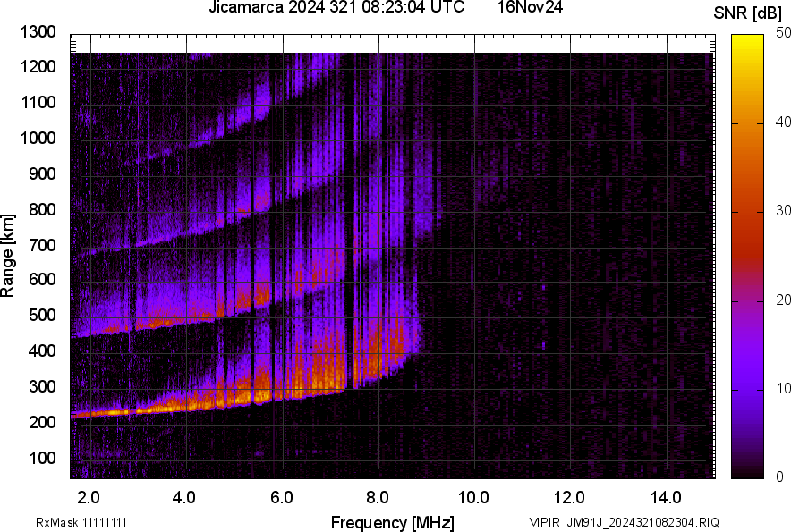The image size is (791, 532).
Task: Click the 800 range tick label
Action: tap(42, 209)
